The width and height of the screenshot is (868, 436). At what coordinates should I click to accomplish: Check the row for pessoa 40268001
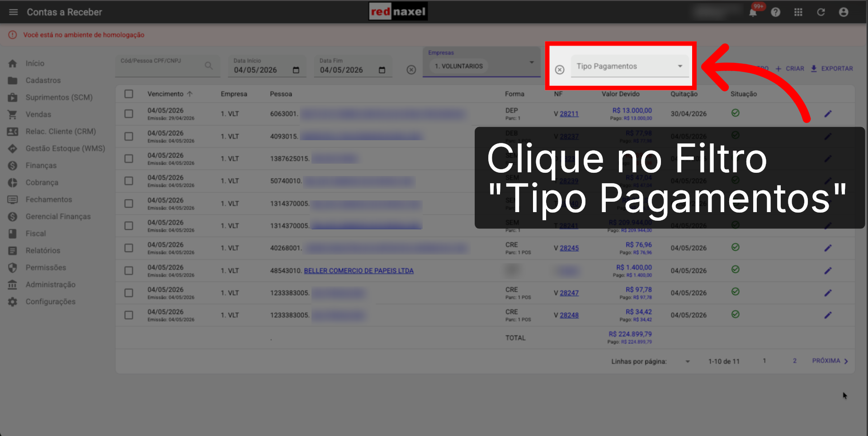(x=129, y=248)
